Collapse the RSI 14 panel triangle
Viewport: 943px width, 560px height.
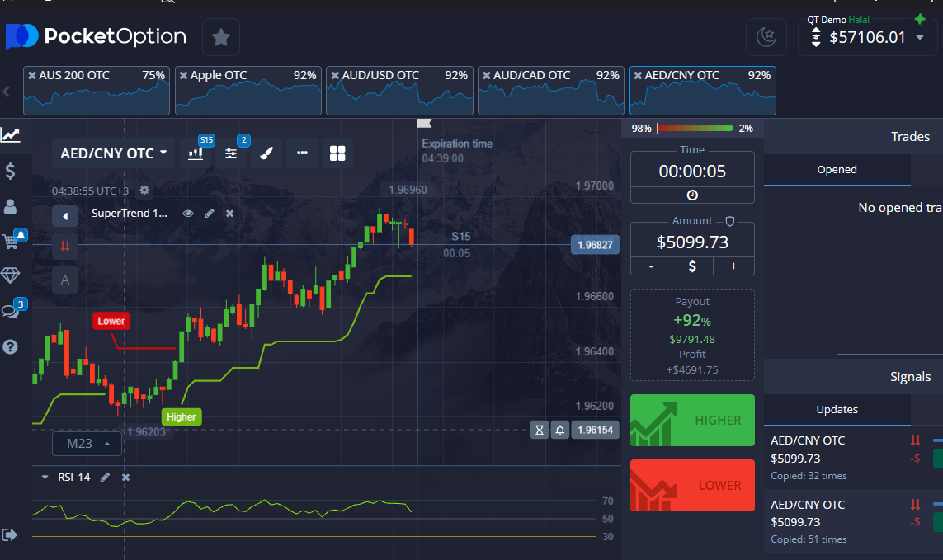pos(45,477)
